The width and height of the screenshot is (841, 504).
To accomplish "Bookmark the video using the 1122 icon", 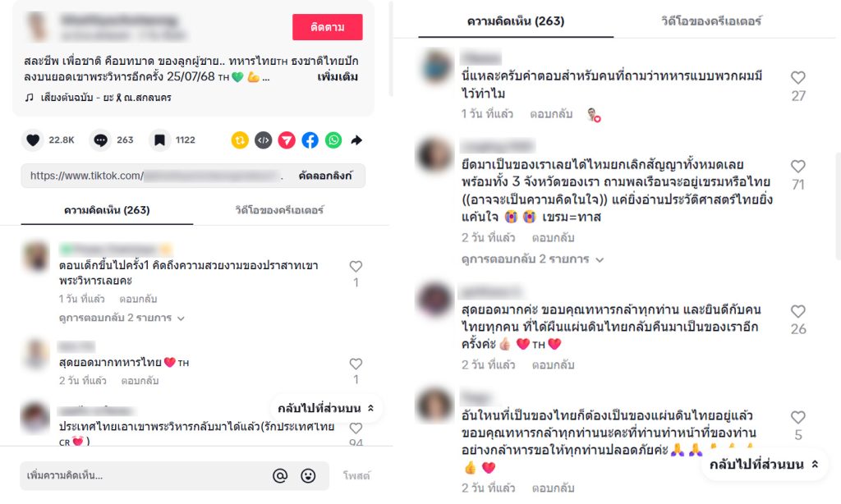I will 159,140.
